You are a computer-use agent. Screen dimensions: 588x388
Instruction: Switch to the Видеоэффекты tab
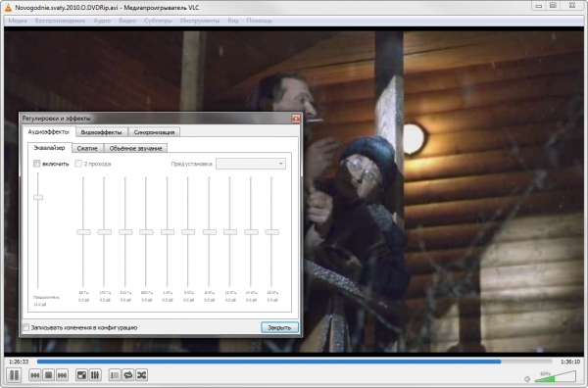point(101,132)
